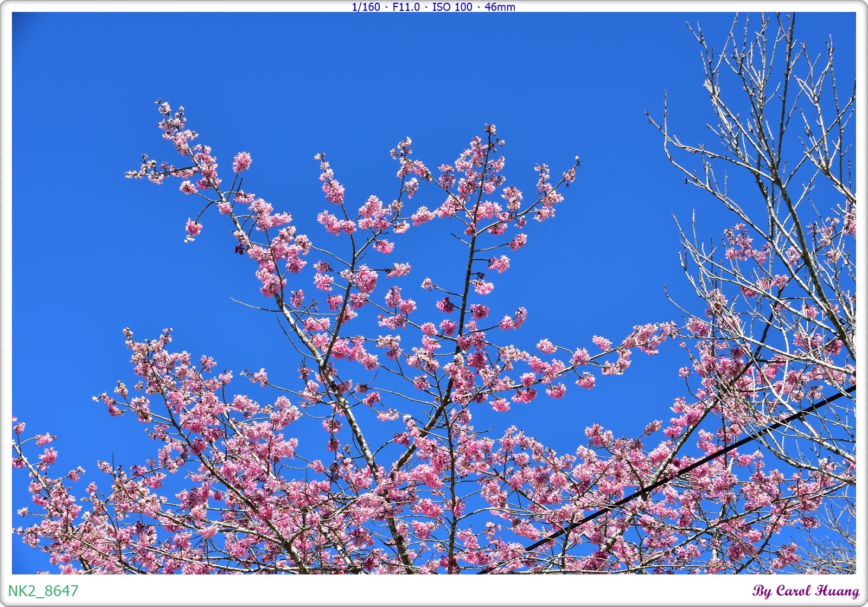Click the signature "By Carol Huang"
Screen dimensions: 868x607
(x=806, y=591)
